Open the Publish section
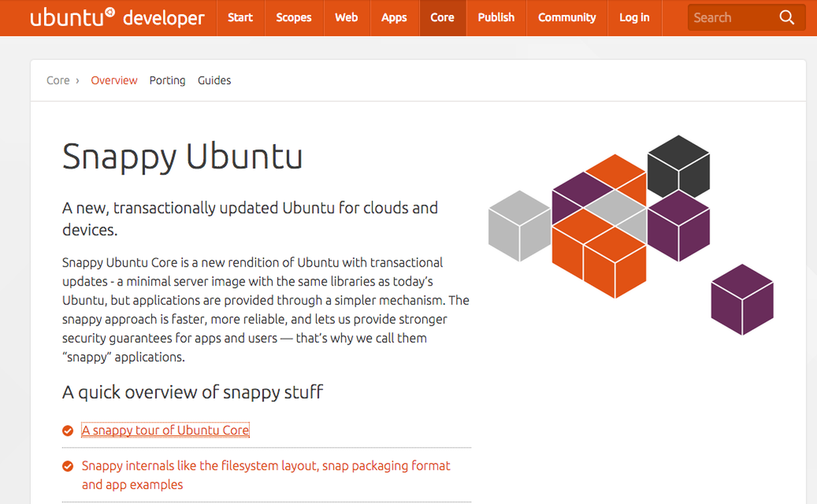The image size is (817, 504). [x=496, y=18]
